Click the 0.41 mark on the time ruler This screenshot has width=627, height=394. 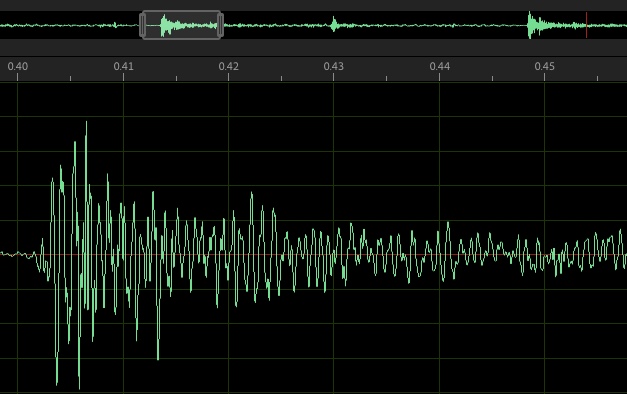[124, 66]
